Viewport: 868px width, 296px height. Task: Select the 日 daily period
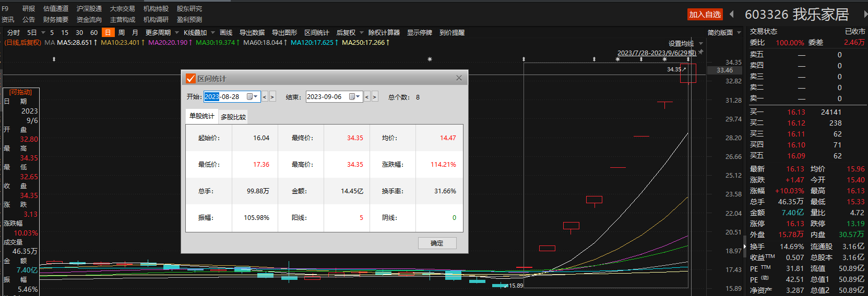(x=108, y=32)
